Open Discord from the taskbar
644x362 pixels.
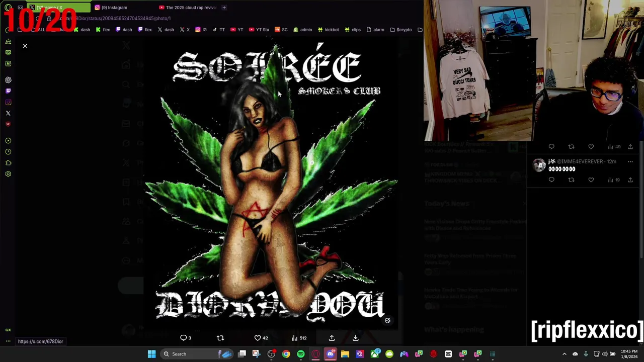(x=330, y=354)
